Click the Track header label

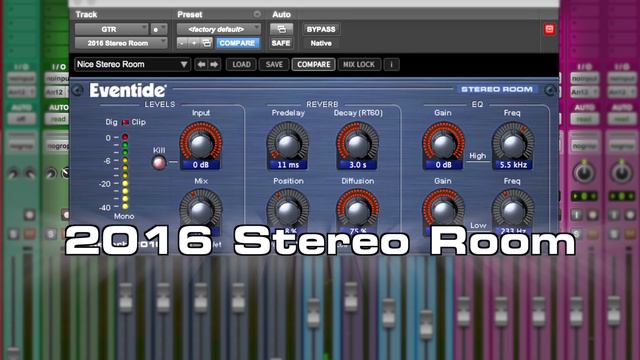[86, 14]
